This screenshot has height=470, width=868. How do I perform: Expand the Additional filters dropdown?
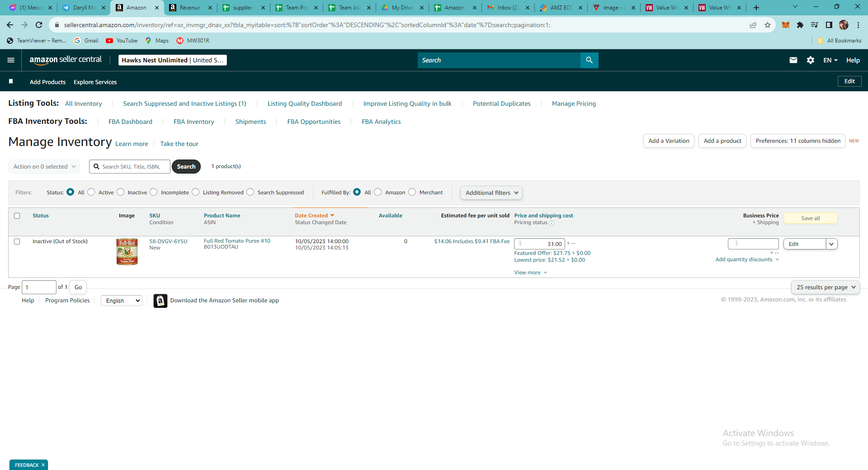[x=491, y=193]
